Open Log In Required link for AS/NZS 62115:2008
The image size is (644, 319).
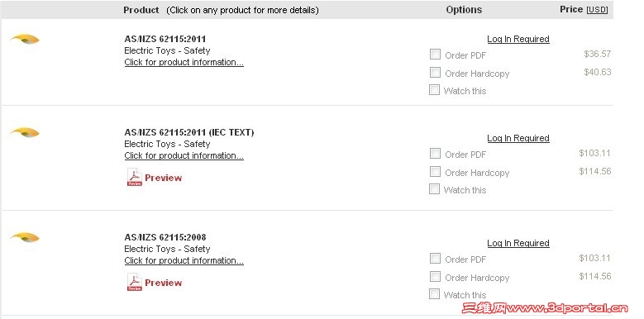coord(518,243)
